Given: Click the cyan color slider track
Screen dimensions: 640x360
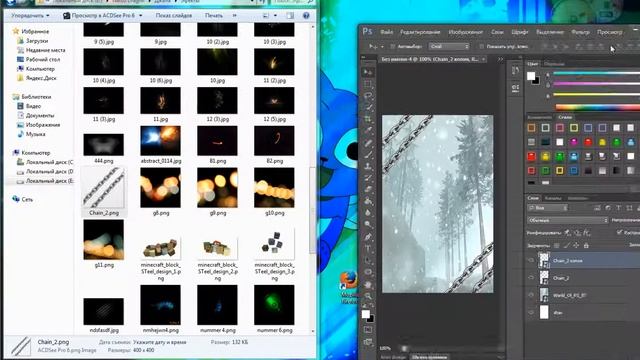Looking at the screenshot, I should pos(596,74).
